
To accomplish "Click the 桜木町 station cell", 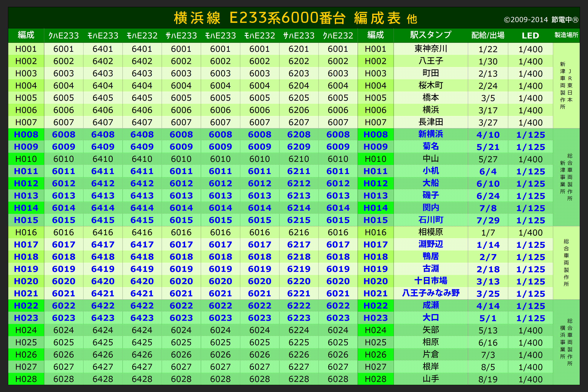I will point(430,85).
